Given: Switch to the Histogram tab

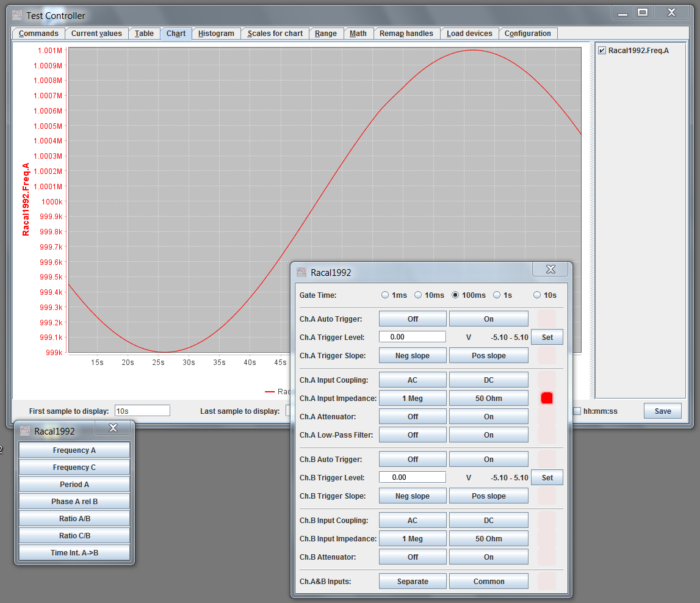Looking at the screenshot, I should point(216,34).
